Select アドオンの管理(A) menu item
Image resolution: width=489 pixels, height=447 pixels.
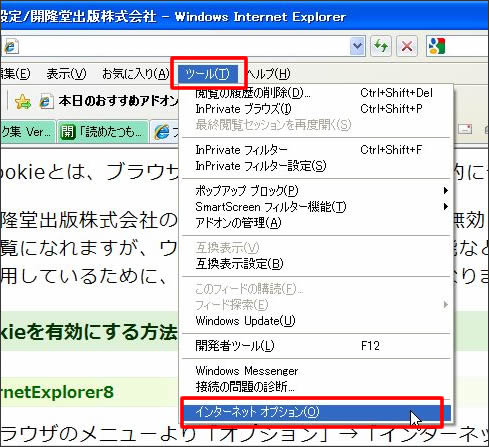316,223
